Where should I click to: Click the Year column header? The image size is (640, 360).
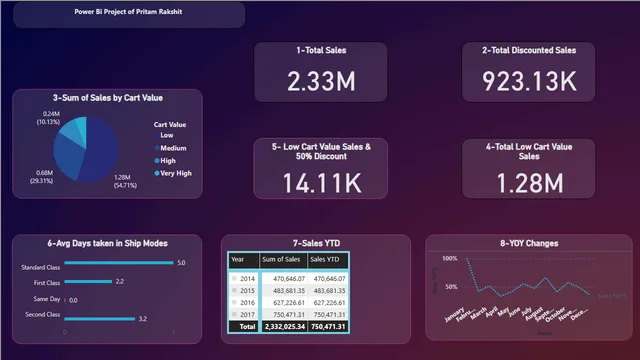243,260
